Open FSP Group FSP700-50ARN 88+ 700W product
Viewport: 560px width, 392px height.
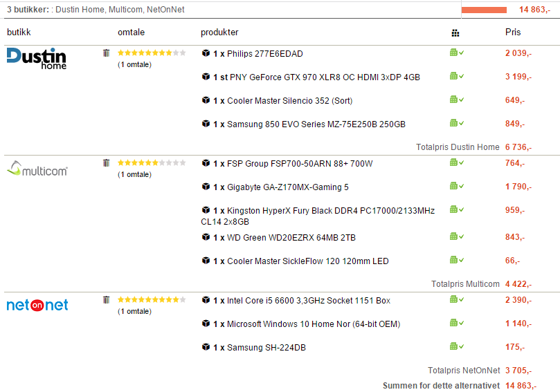[x=300, y=164]
